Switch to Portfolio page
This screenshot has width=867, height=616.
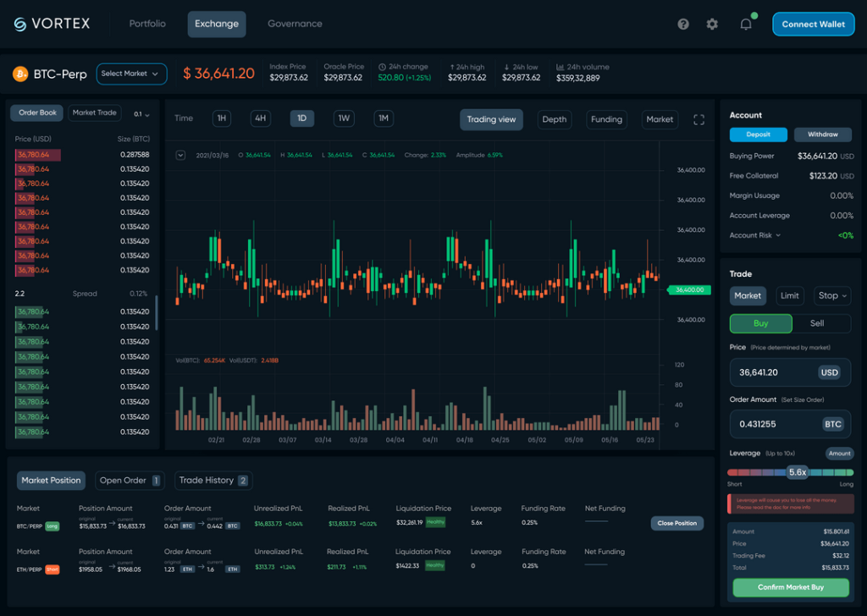147,24
